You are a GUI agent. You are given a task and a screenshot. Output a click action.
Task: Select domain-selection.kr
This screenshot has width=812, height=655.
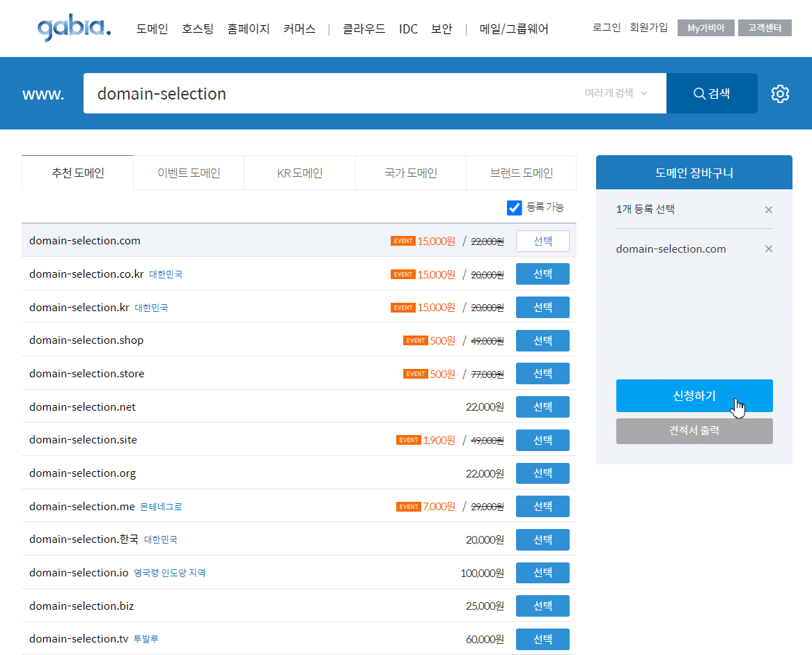[x=542, y=308]
